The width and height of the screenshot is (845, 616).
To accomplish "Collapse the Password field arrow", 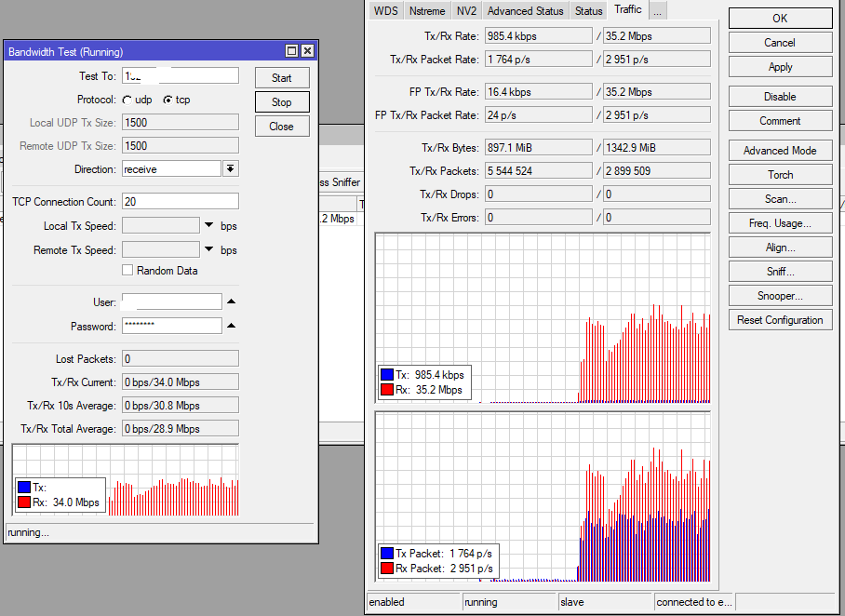I will pos(231,326).
